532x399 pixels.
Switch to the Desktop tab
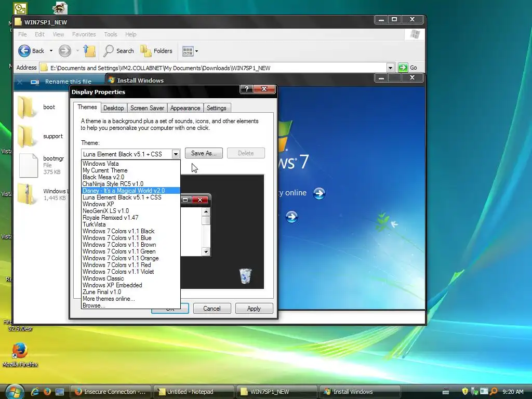[113, 108]
